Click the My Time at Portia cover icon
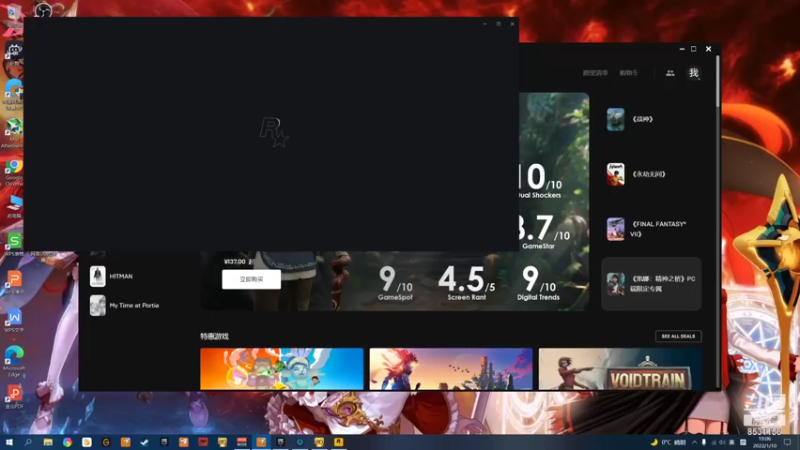The image size is (800, 450). click(97, 306)
